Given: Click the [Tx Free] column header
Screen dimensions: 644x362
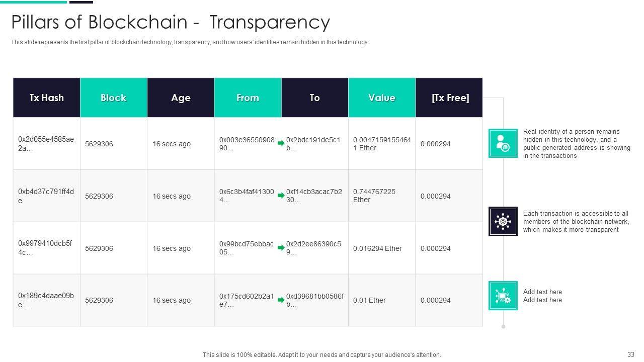Looking at the screenshot, I should click(x=450, y=98).
